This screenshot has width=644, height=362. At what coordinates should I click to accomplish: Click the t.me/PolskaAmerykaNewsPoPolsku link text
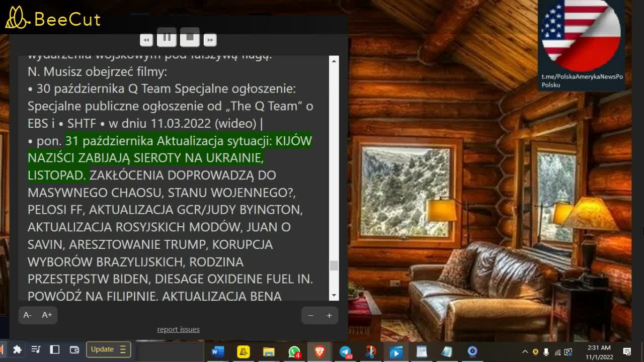[x=582, y=80]
